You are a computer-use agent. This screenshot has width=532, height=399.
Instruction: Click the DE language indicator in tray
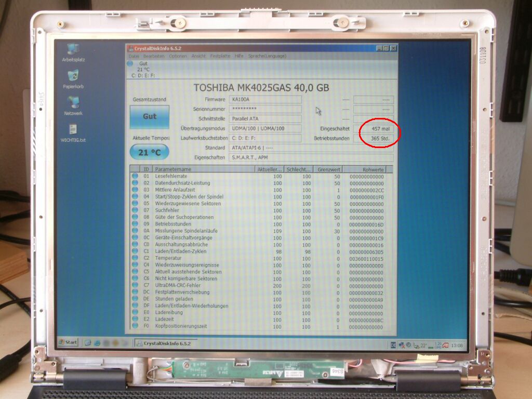(394, 345)
